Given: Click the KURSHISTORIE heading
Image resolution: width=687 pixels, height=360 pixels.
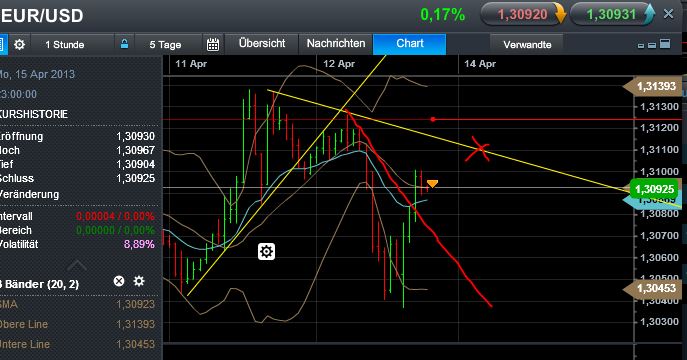Looking at the screenshot, I should pos(34,114).
